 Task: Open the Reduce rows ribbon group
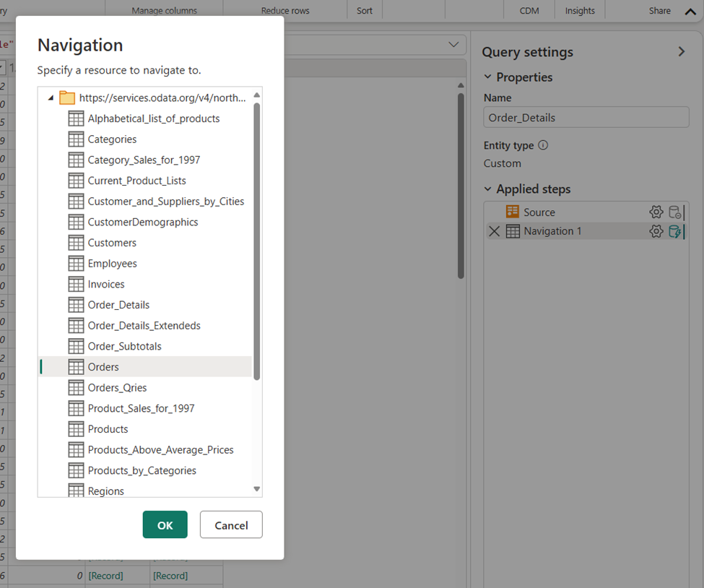285,10
